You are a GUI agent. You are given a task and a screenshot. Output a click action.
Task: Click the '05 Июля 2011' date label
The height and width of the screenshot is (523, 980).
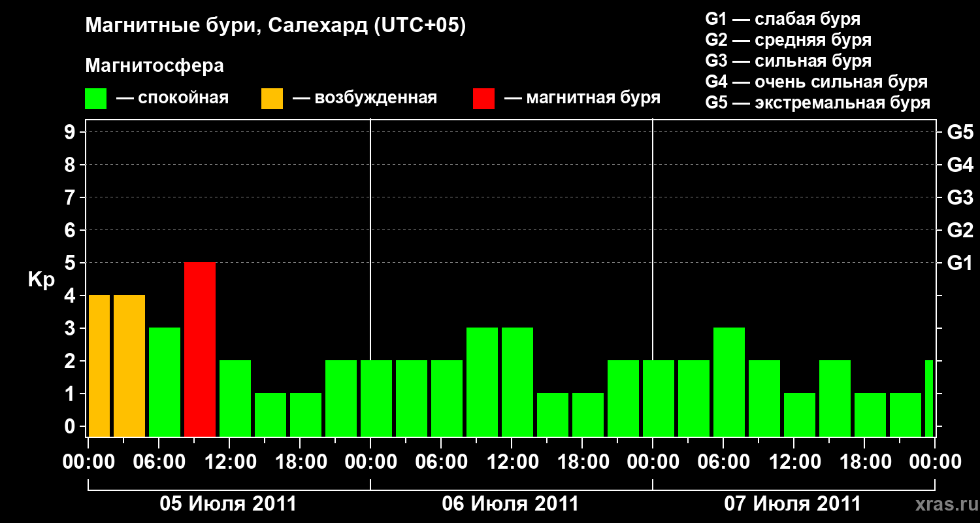pyautogui.click(x=229, y=504)
